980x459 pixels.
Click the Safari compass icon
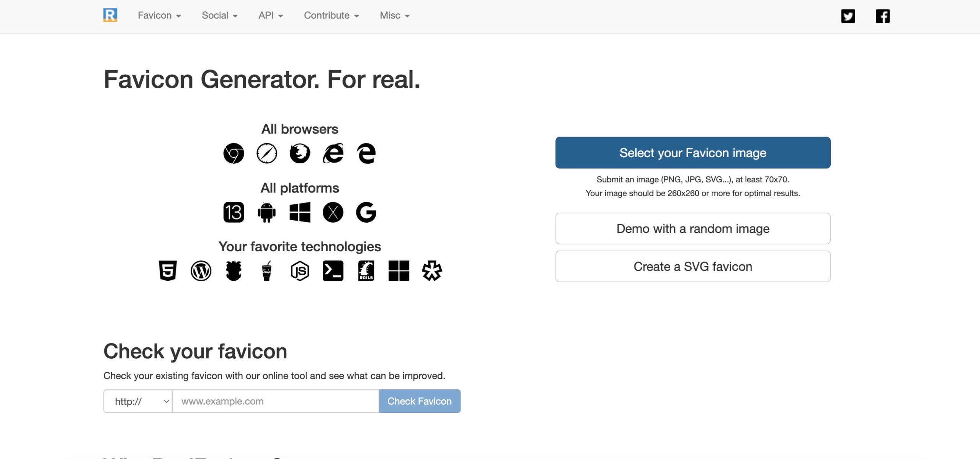(x=267, y=153)
